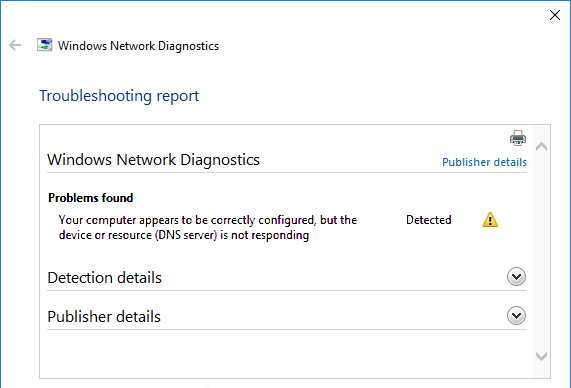Click the 'Detected' status text
The image size is (571, 388).
[x=429, y=220]
